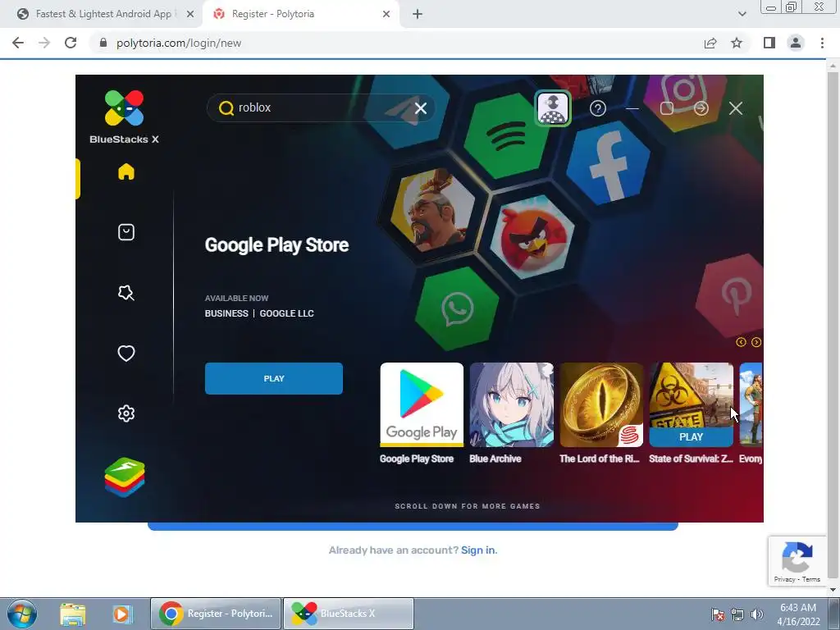Image resolution: width=840 pixels, height=630 pixels.
Task: Open favorites heart icon in sidebar
Action: tap(126, 353)
